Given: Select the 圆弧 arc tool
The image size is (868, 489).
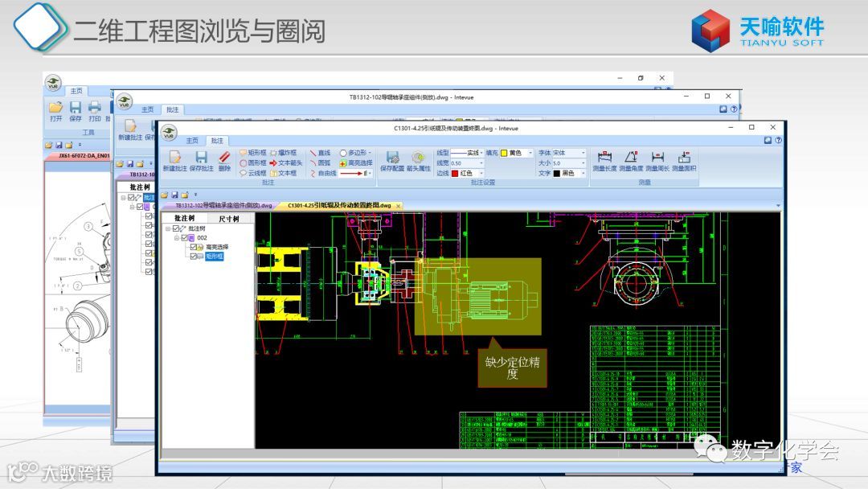Looking at the screenshot, I should [x=321, y=162].
